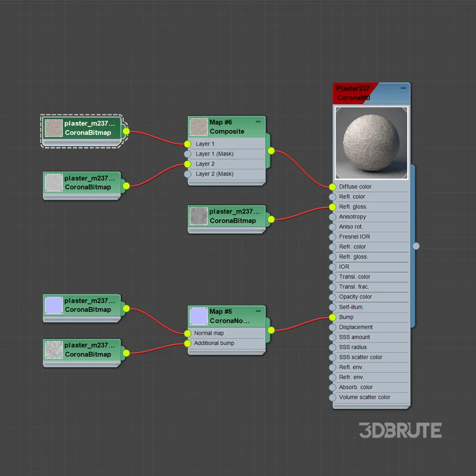Screen dimensions: 476x476
Task: Click the Bump input socket
Action: point(333,317)
